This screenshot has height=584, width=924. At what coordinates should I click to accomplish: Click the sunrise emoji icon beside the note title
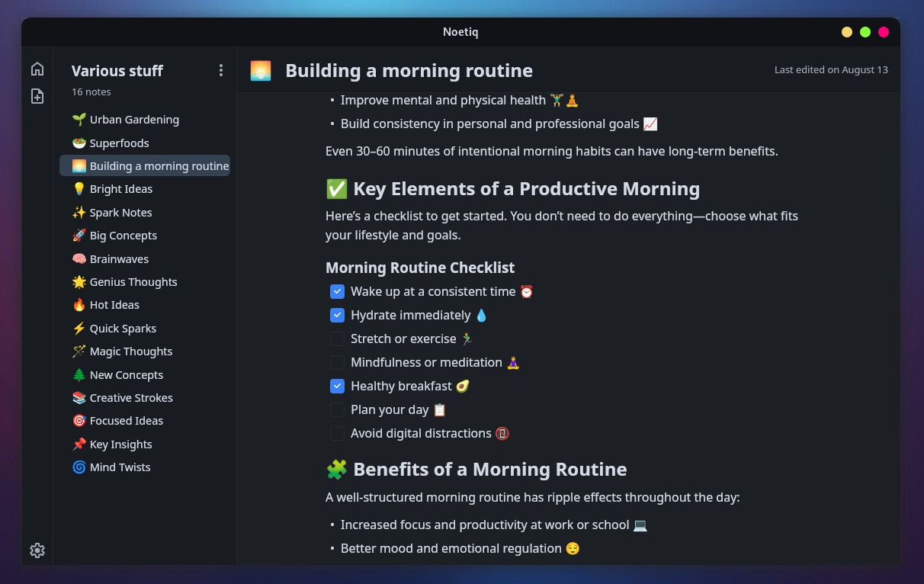(261, 71)
